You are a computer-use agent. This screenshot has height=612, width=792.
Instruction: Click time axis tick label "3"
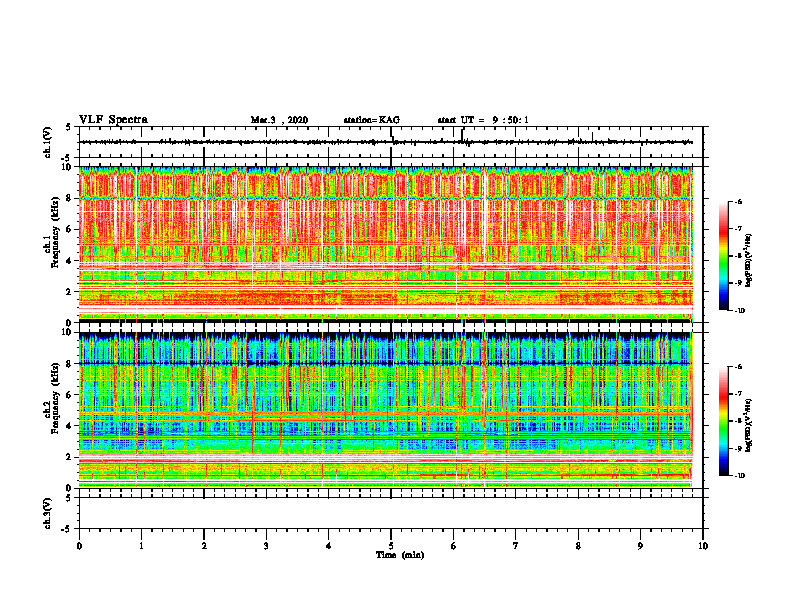(x=266, y=546)
